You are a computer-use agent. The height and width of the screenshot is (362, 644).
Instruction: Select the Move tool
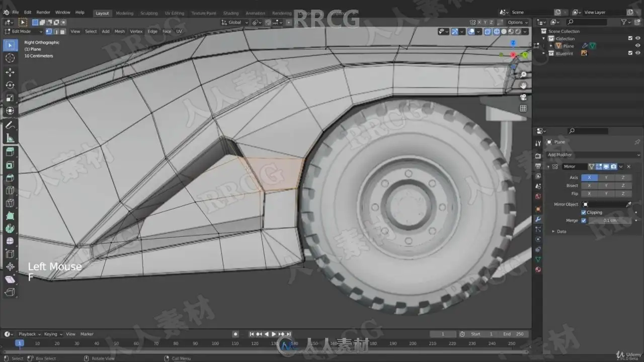[10, 72]
